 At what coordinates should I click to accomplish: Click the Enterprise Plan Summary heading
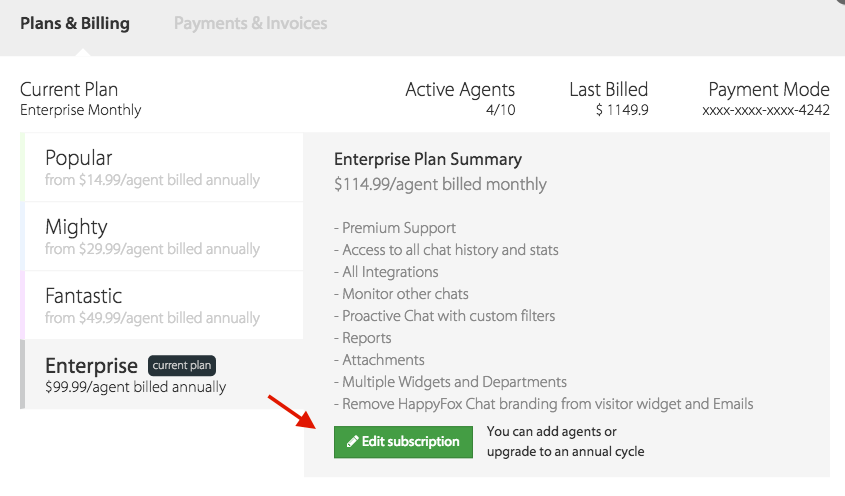click(428, 159)
